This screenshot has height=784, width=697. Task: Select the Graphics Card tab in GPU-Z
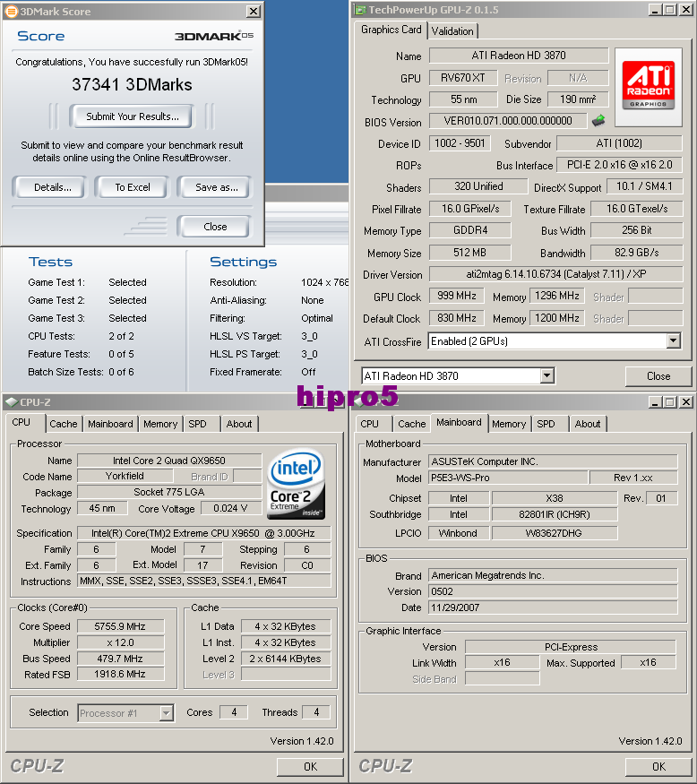tap(391, 30)
